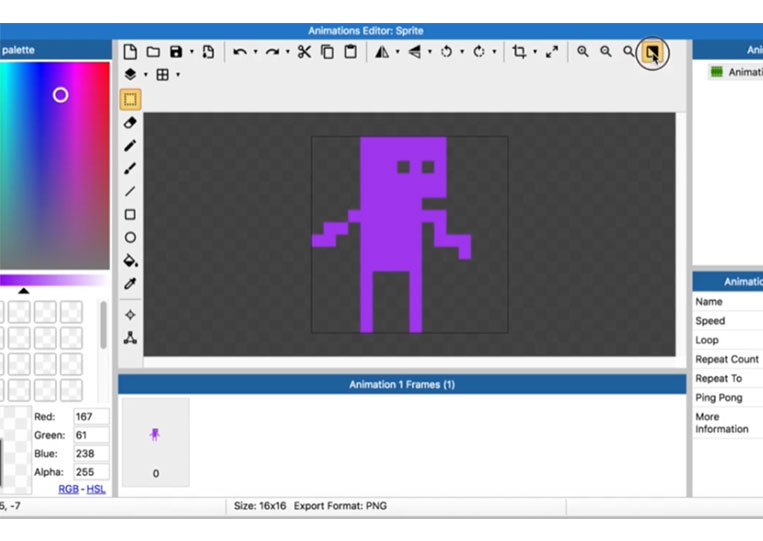Click the save floppy disk icon
This screenshot has width=763, height=541.
tap(176, 52)
